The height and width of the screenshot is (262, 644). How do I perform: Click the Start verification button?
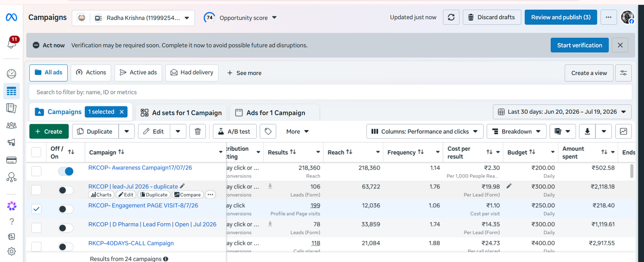(x=580, y=45)
